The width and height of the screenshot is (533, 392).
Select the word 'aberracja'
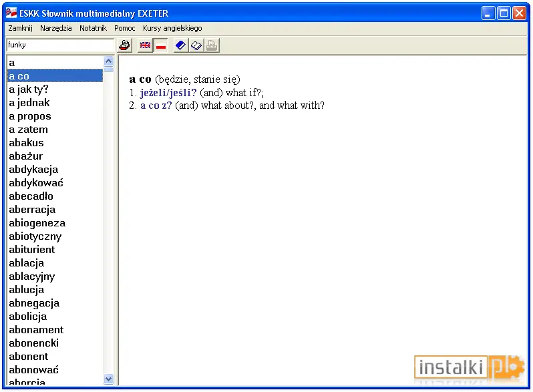(x=55, y=210)
